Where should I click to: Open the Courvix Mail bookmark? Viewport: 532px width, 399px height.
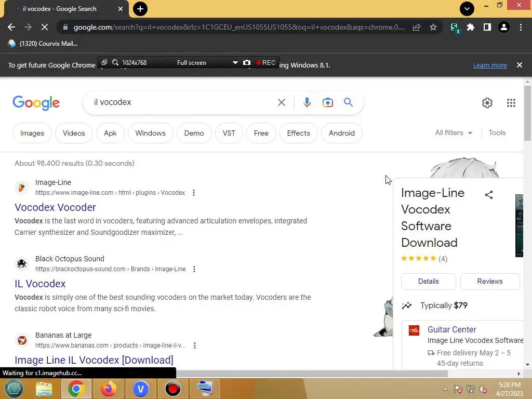click(x=43, y=44)
